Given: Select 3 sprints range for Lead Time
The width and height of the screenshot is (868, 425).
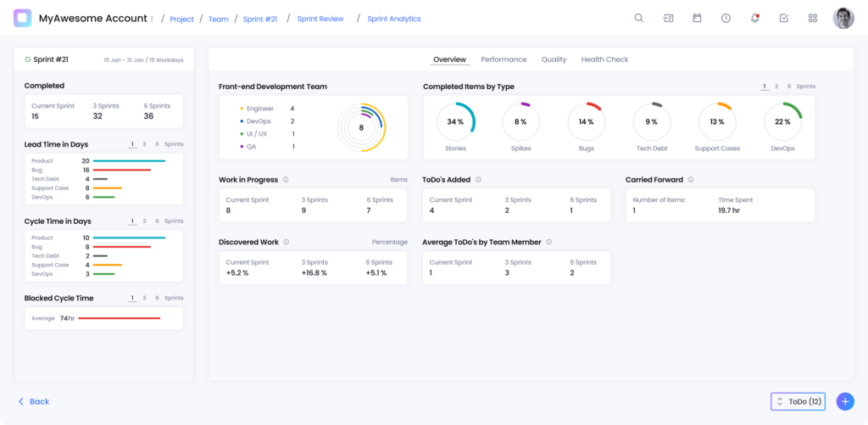Looking at the screenshot, I should pos(144,144).
